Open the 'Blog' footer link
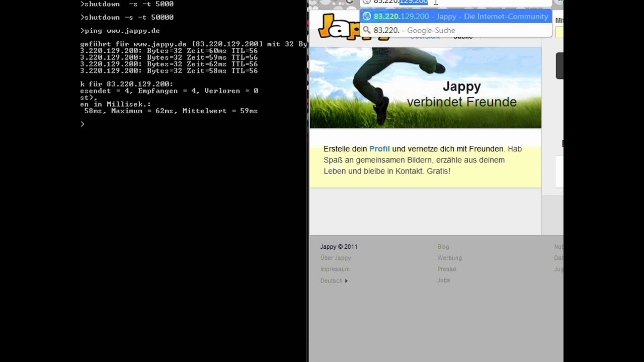 pos(443,247)
